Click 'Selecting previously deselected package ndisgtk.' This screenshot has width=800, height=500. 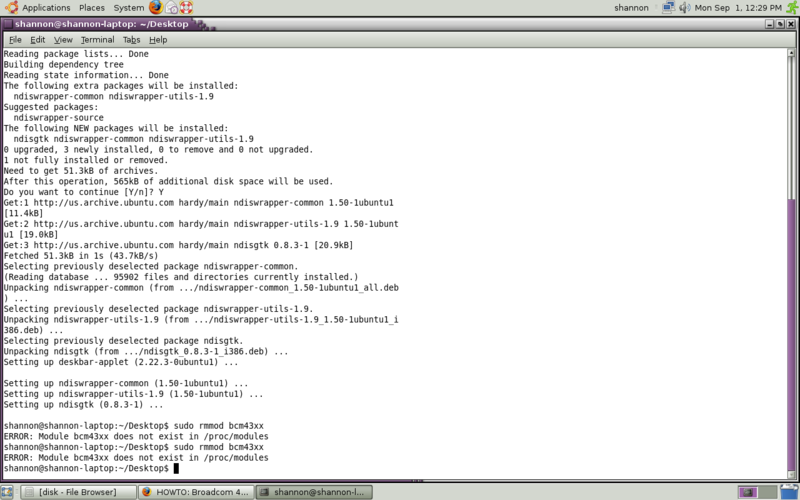[x=123, y=340]
